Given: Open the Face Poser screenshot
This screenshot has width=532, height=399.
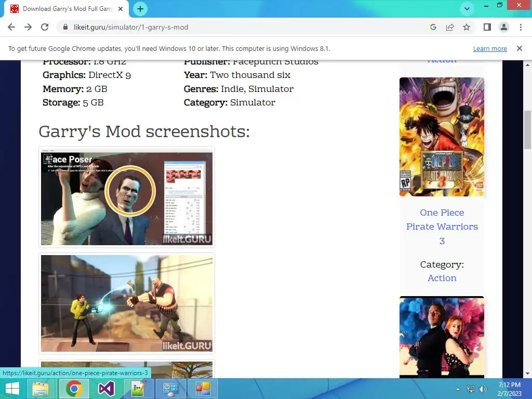Looking at the screenshot, I should point(127,197).
